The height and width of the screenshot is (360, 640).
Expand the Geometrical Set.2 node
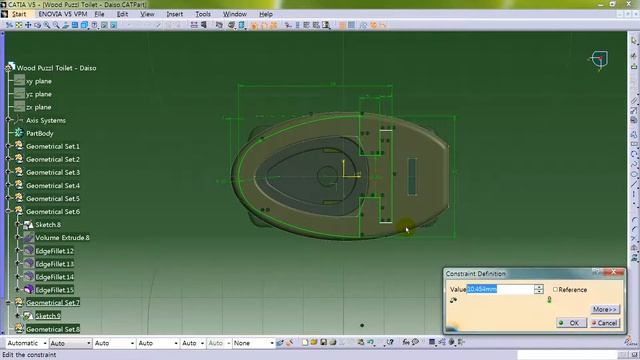[x=8, y=159]
